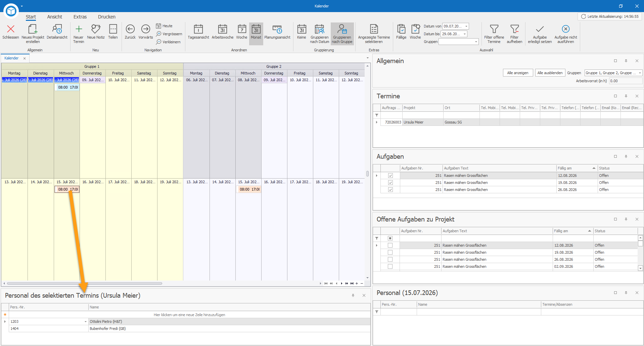Click to add a new personnel row

(x=189, y=315)
